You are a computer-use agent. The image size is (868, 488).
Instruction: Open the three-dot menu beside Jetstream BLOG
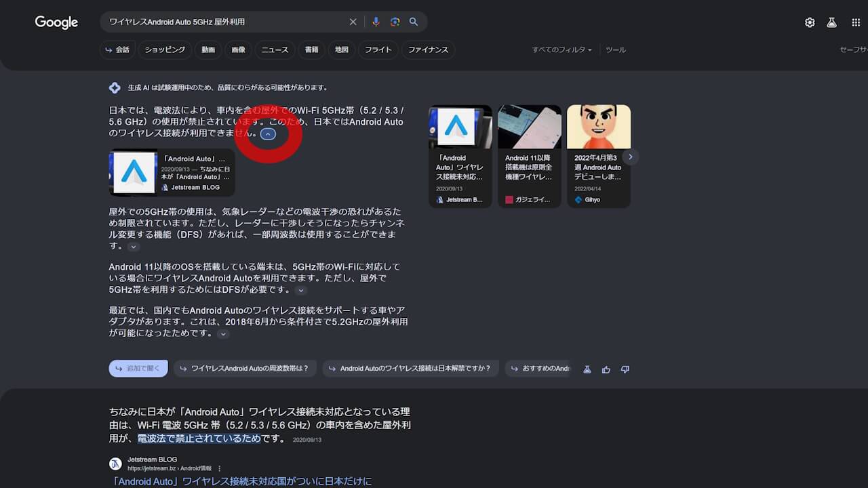219,468
